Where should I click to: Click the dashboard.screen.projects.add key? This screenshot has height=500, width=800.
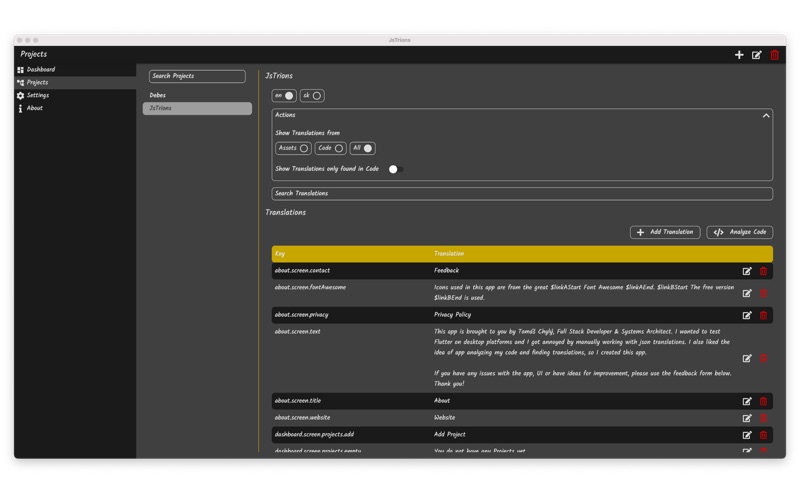(x=314, y=434)
